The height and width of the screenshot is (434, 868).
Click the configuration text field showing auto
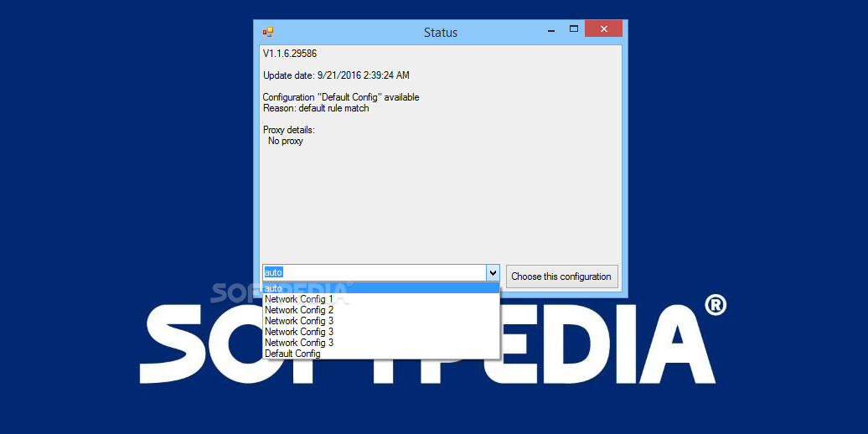click(375, 273)
